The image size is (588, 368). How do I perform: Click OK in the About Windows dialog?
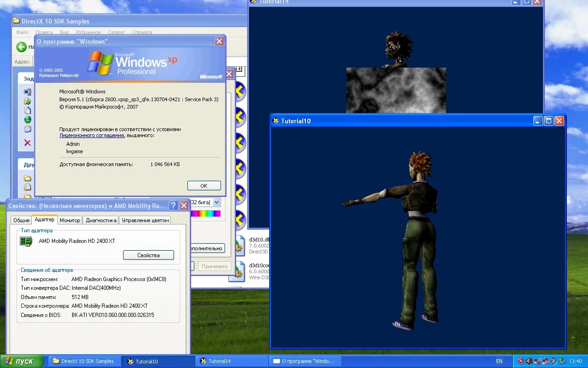pyautogui.click(x=204, y=186)
